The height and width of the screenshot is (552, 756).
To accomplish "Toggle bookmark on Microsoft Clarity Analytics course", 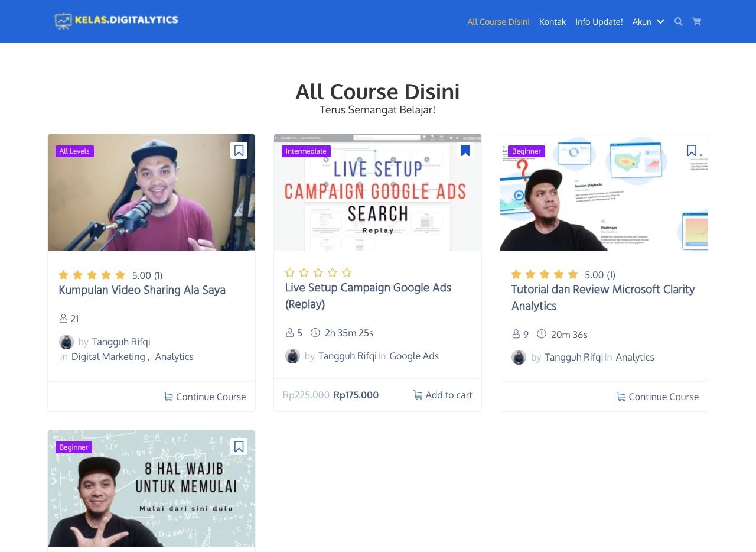I will point(691,151).
